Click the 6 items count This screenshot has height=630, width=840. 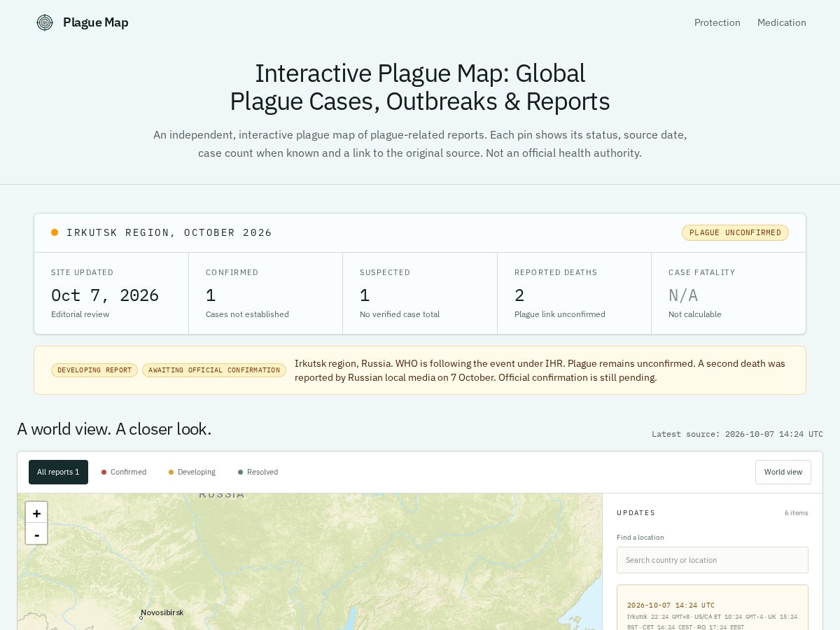(796, 513)
